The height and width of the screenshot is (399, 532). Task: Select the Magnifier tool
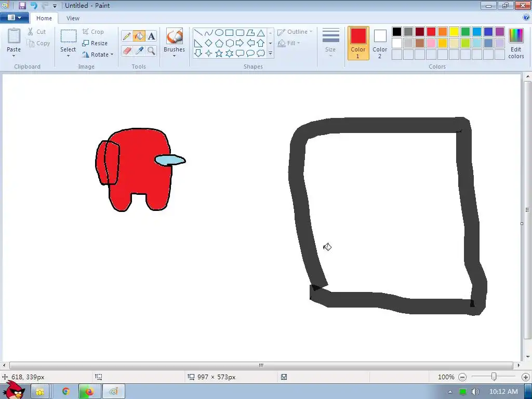click(151, 51)
